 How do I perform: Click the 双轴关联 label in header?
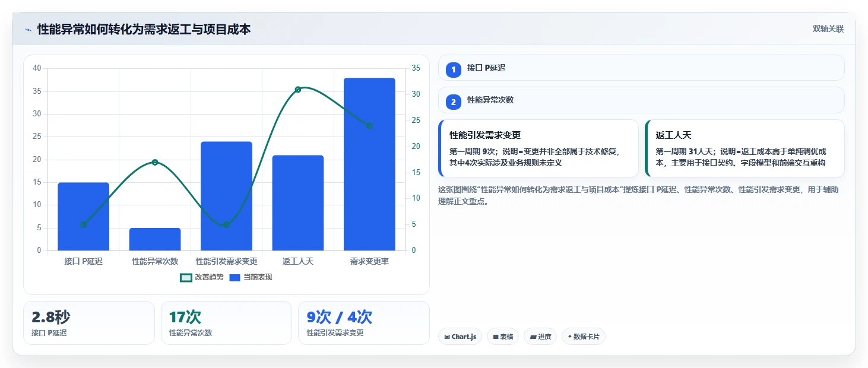828,29
